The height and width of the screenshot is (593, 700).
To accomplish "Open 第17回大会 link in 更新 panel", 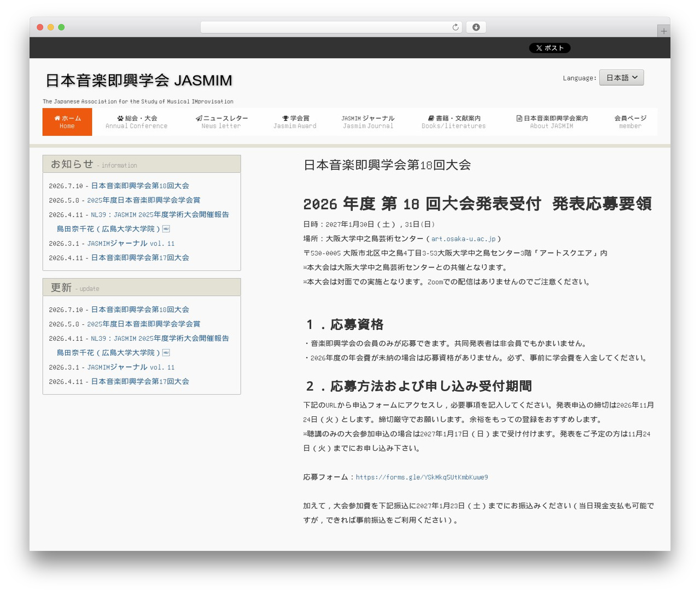I will pos(140,381).
